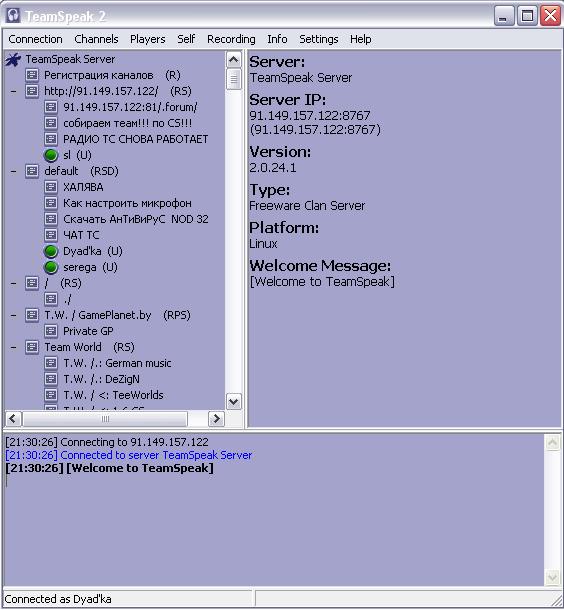Click the icon beside ЧАТ ТС

(51, 235)
